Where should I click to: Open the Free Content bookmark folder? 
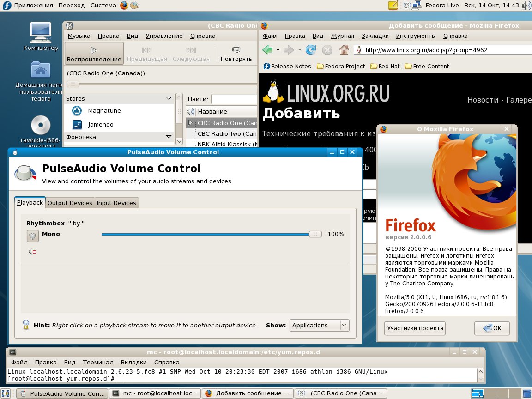pos(427,66)
